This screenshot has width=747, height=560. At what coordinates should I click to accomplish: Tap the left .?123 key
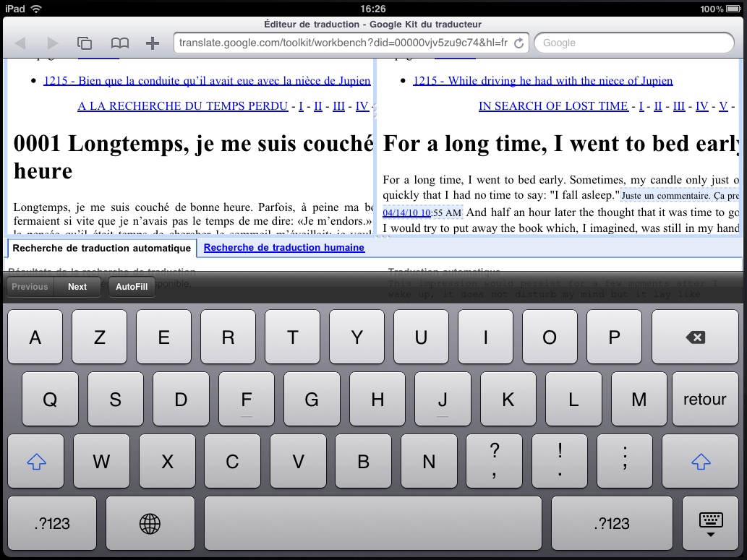(x=52, y=523)
